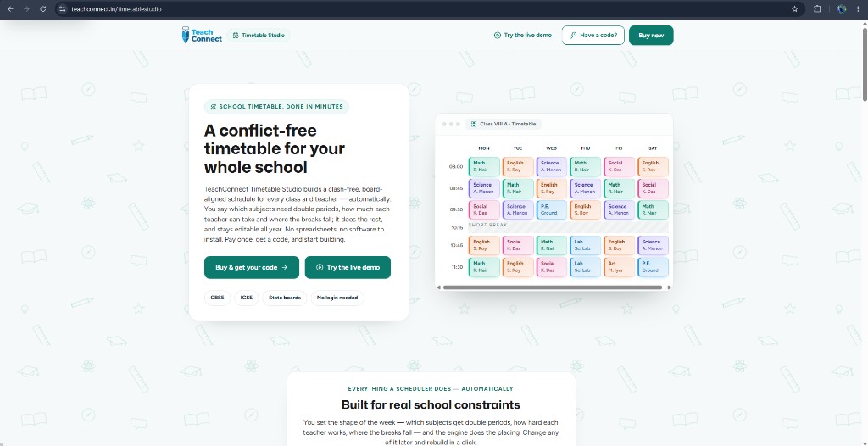The height and width of the screenshot is (446, 868).
Task: Click the key icon in Have a code
Action: point(573,36)
